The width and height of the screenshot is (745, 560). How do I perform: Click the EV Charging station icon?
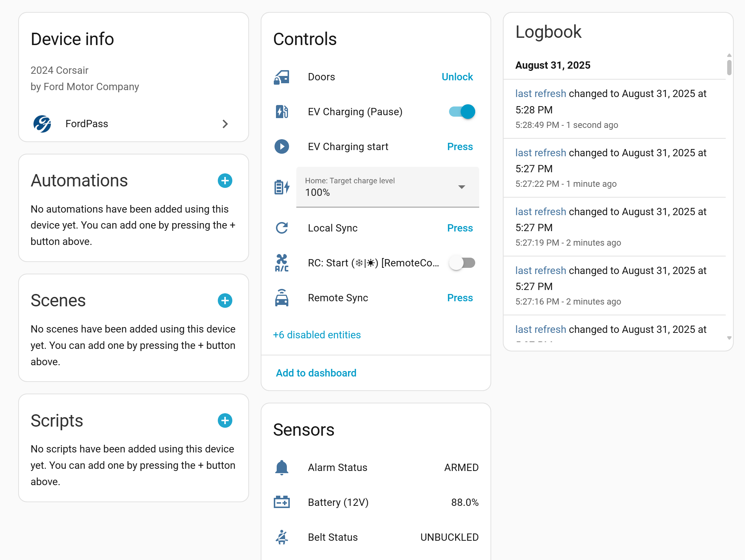(281, 112)
